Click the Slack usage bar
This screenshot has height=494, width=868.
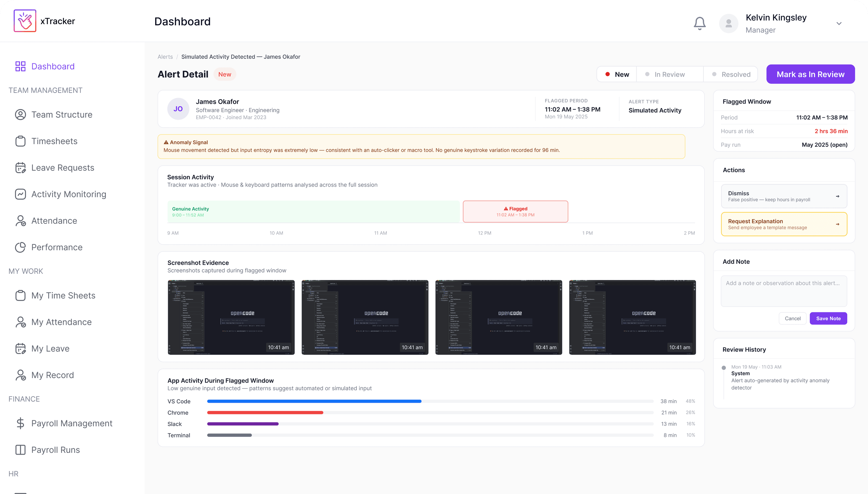point(243,424)
